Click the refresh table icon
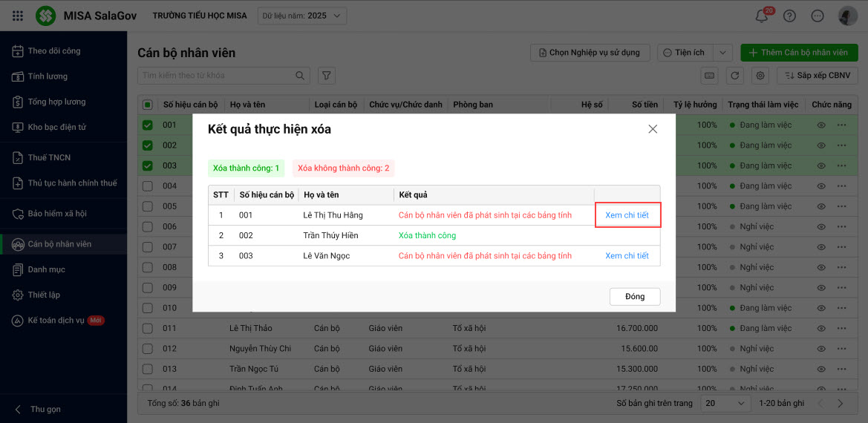 (x=734, y=75)
